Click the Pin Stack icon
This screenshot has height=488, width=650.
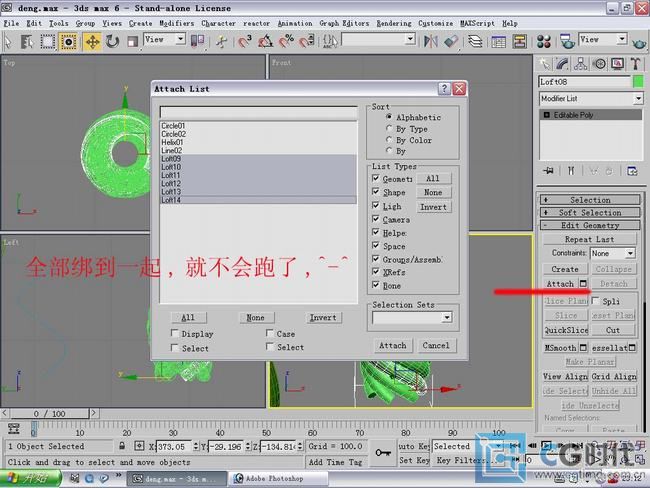[549, 171]
